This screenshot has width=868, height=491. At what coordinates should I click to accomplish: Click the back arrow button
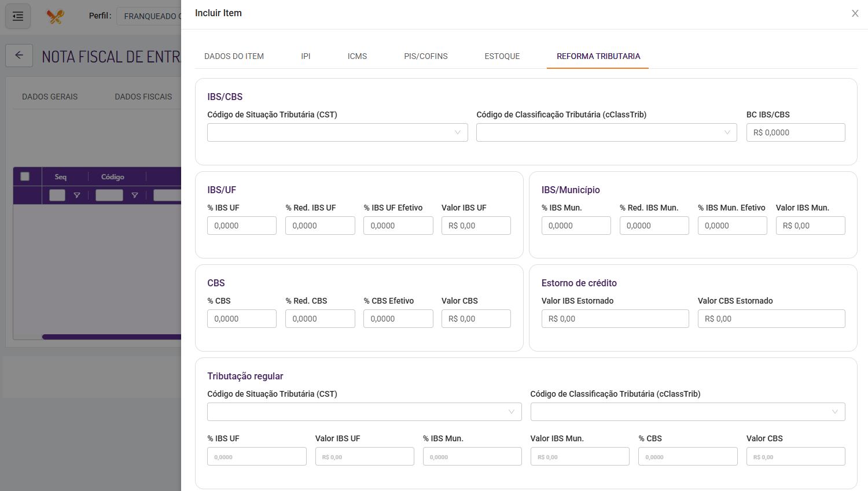(19, 56)
